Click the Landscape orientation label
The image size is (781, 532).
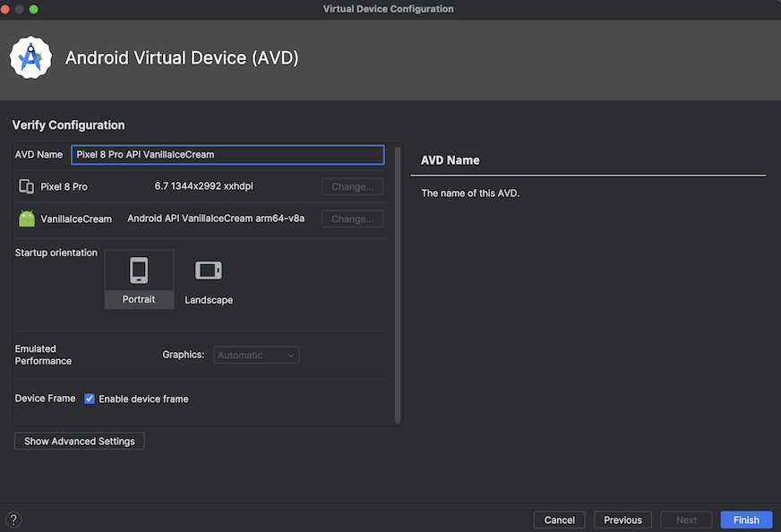pos(209,300)
